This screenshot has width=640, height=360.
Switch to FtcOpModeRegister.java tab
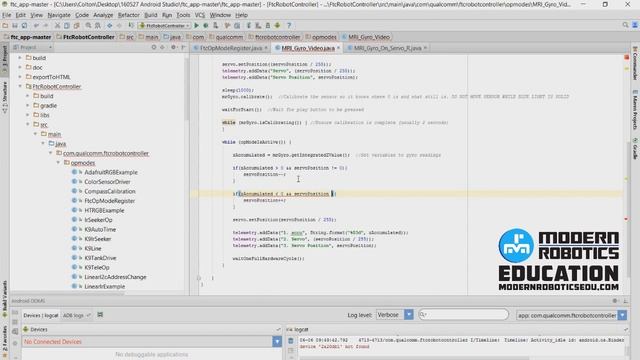pos(231,48)
